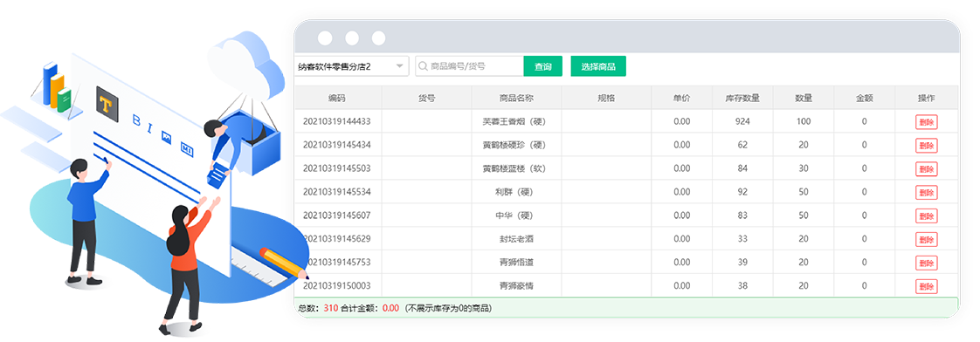Click the 单价 column header
The height and width of the screenshot is (342, 980).
pyautogui.click(x=682, y=98)
